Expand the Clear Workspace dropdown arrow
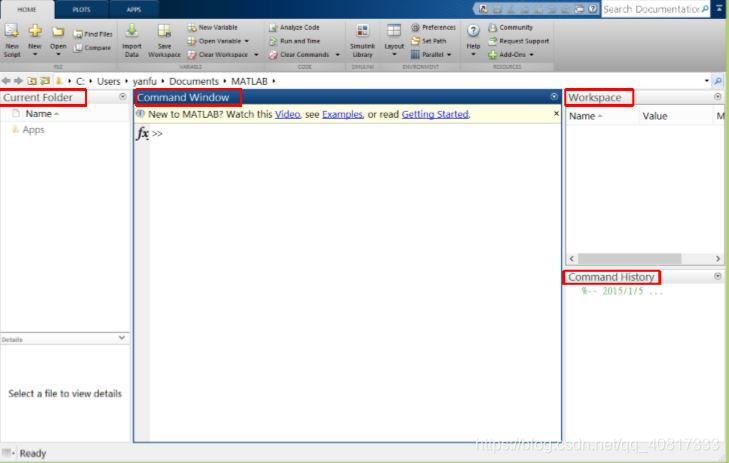Screen dimensions: 729x463 coord(256,54)
